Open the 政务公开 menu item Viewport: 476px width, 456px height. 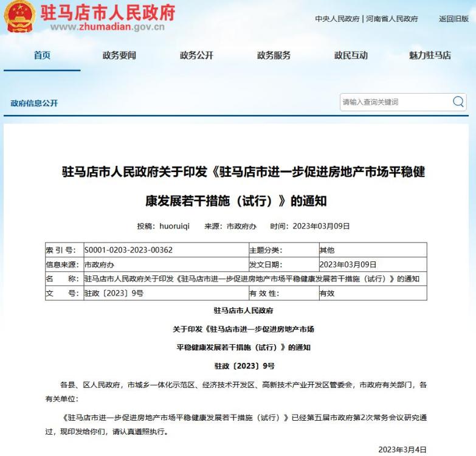click(196, 55)
